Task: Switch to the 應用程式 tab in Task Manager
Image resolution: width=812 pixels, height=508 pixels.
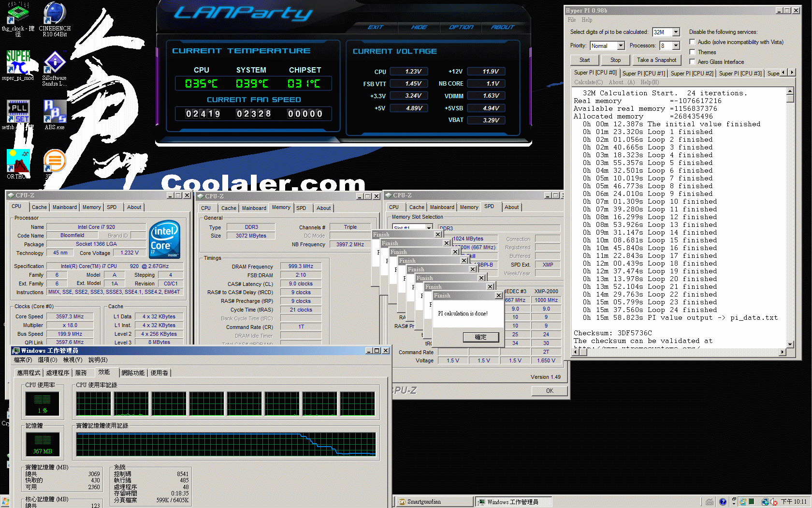Action: click(x=29, y=373)
